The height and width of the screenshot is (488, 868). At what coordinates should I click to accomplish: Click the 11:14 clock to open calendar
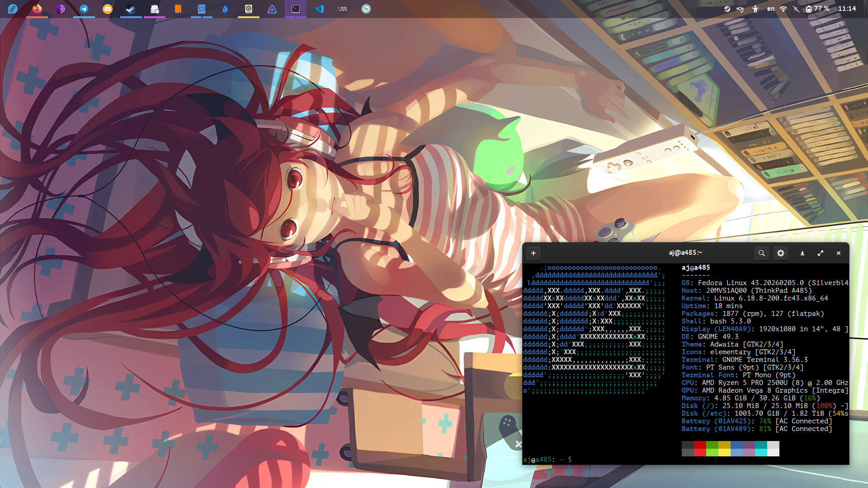847,9
